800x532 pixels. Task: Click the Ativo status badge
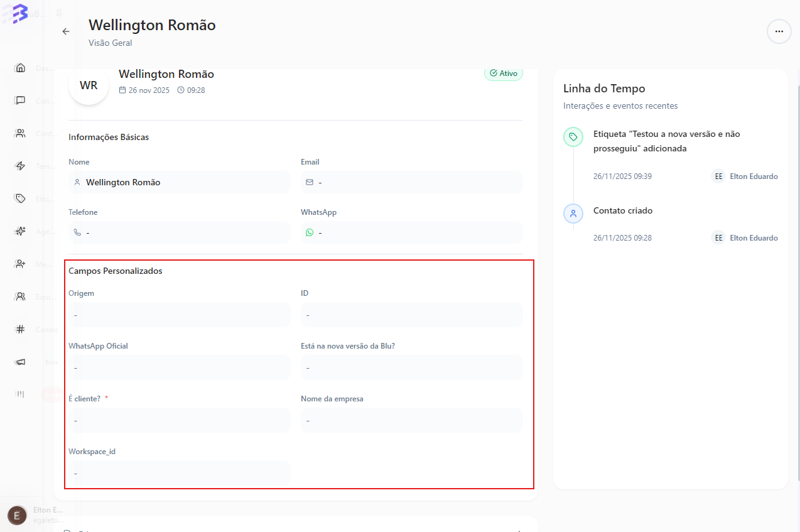(x=504, y=73)
